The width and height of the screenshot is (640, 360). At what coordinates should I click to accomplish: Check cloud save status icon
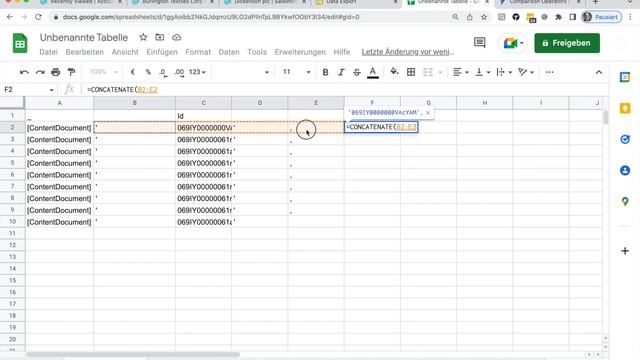point(176,37)
